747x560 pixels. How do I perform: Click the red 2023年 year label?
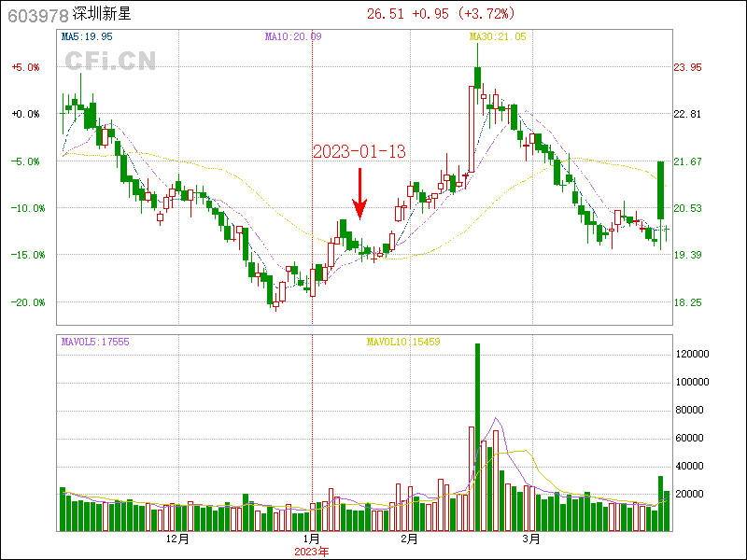pos(311,552)
